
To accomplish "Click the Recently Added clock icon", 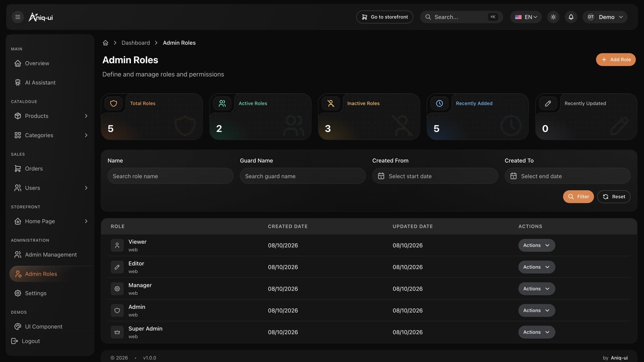I will (440, 103).
